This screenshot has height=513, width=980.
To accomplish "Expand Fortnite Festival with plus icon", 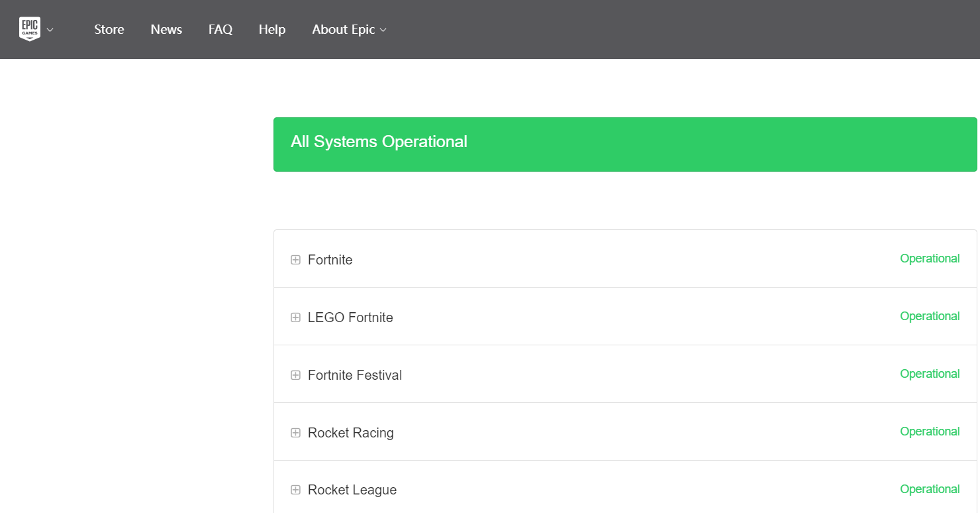I will 295,375.
